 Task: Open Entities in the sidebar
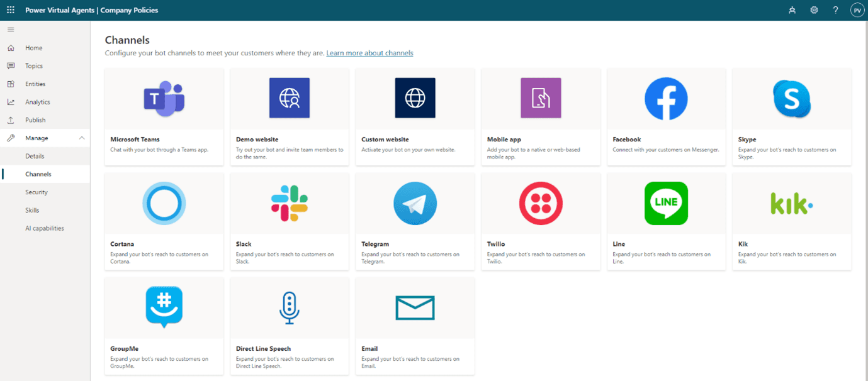35,84
